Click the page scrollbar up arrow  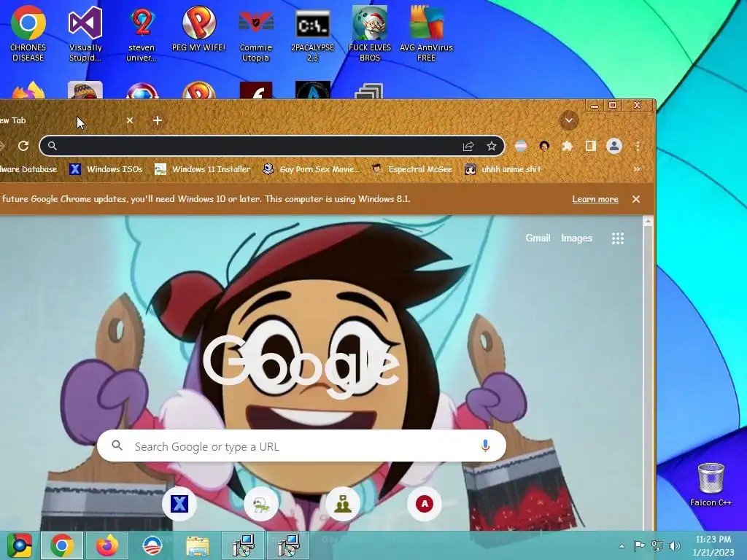(x=648, y=222)
